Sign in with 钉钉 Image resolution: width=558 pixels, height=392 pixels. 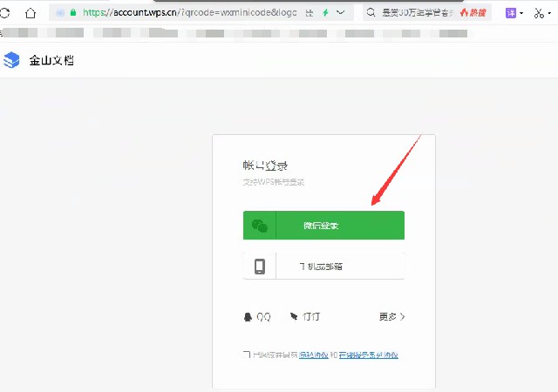(x=305, y=316)
